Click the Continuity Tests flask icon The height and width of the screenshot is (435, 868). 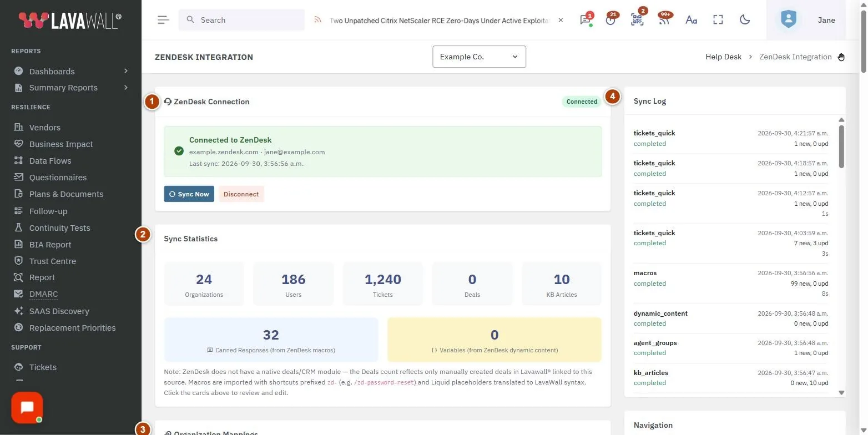(x=19, y=228)
